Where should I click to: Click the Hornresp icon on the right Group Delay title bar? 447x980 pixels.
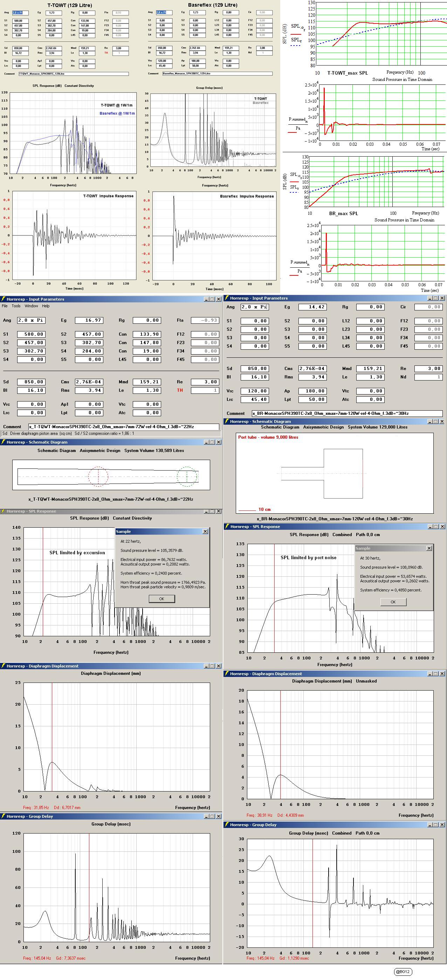pos(227,825)
